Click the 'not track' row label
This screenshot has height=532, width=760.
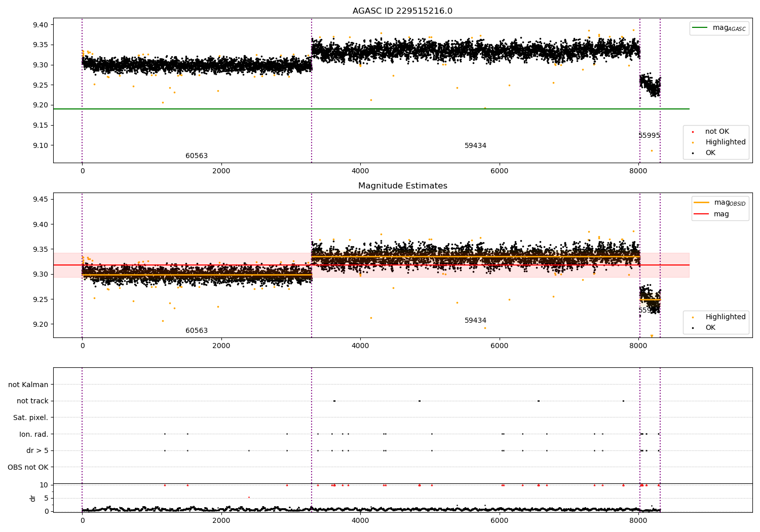(x=32, y=401)
